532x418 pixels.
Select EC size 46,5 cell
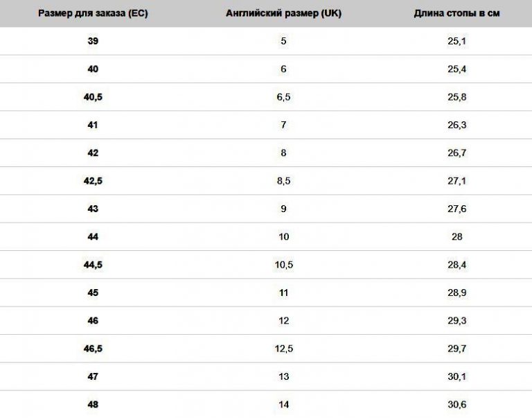click(93, 349)
